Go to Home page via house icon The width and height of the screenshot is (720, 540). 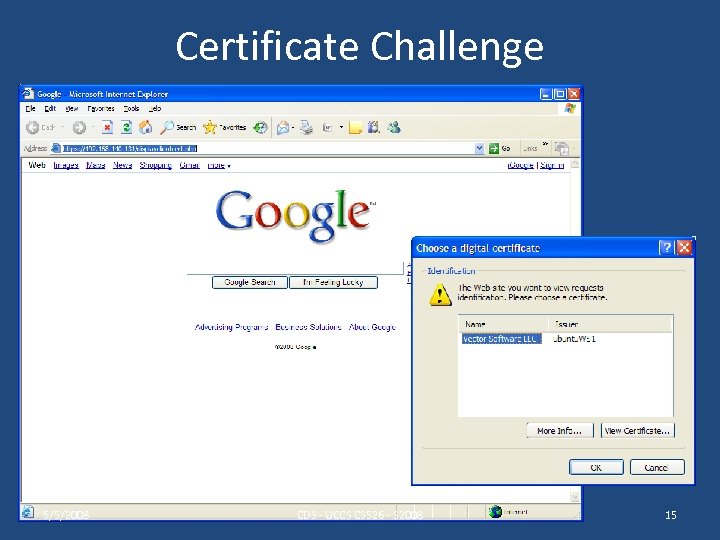pos(146,127)
